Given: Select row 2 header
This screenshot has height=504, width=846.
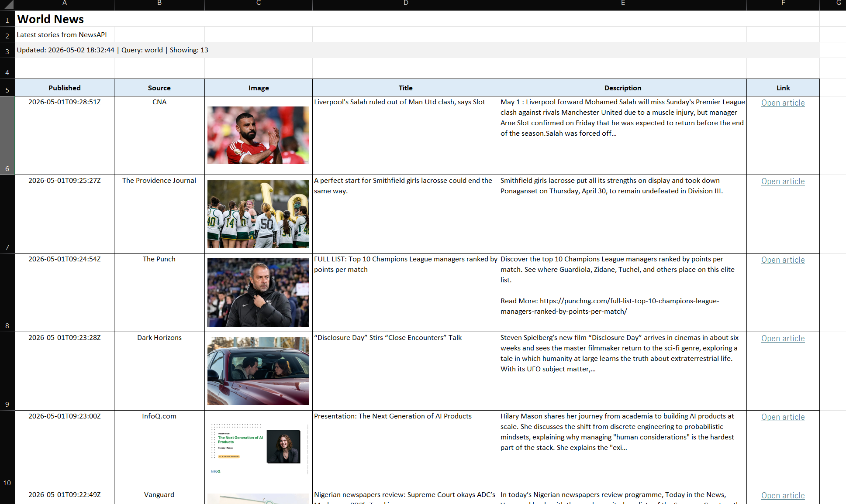Looking at the screenshot, I should tap(7, 34).
